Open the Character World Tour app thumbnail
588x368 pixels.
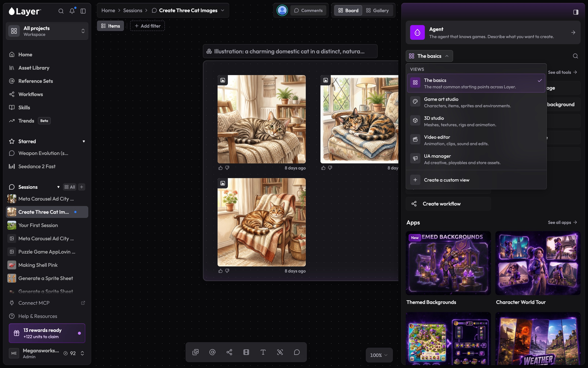pos(538,263)
